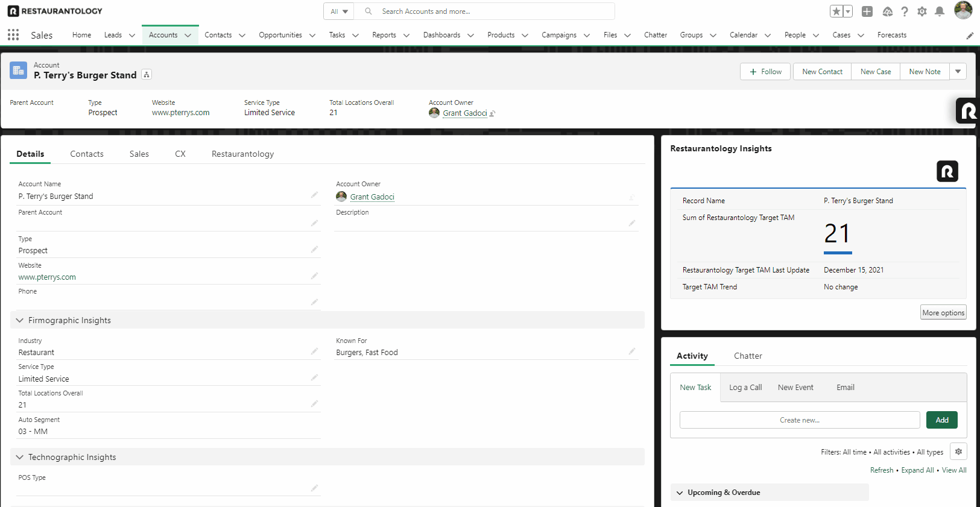Click change owner icon beside Grant Gadoci in header
The height and width of the screenshot is (507, 980).
[492, 113]
